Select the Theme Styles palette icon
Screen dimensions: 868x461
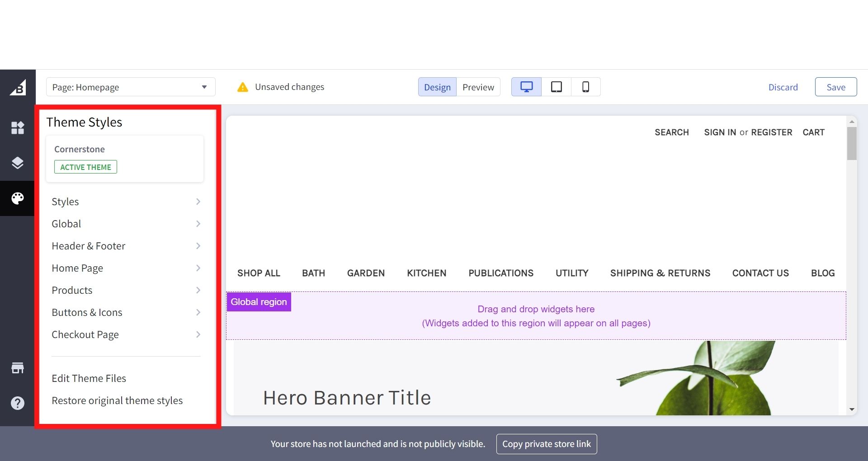18,198
